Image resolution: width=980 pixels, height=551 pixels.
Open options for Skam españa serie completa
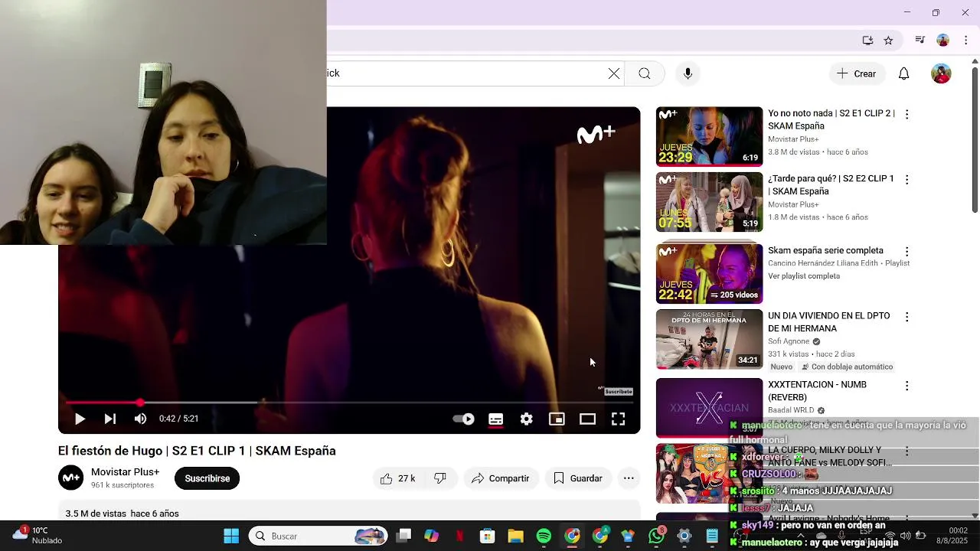pyautogui.click(x=906, y=252)
